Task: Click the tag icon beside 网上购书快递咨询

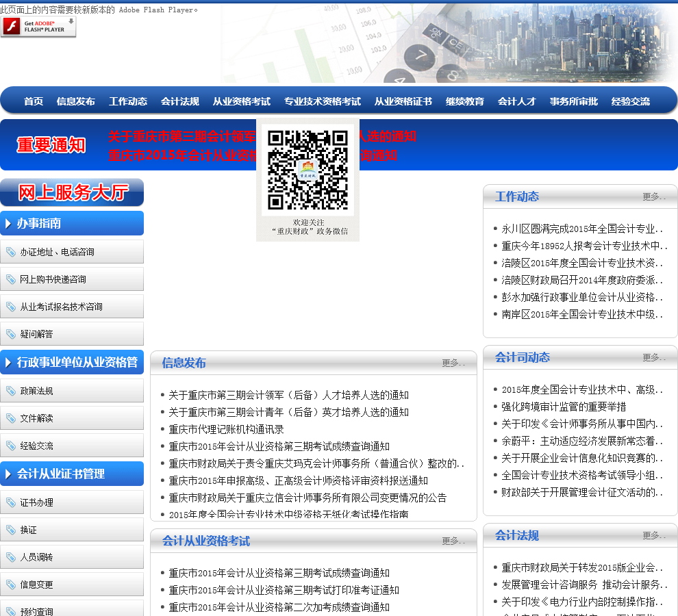Action: point(11,279)
